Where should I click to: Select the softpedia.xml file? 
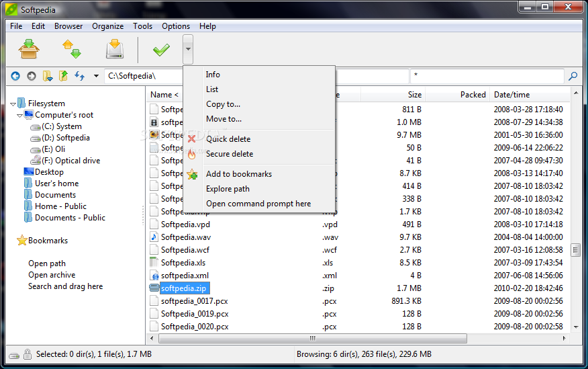tap(185, 276)
